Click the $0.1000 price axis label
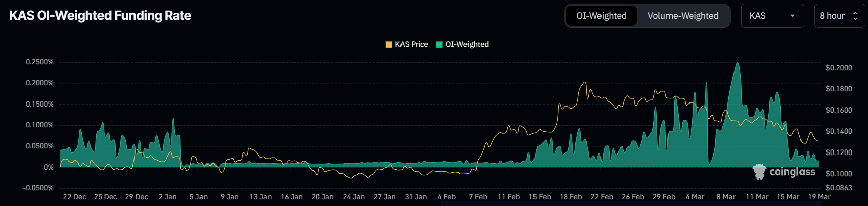The height and width of the screenshot is (206, 868). pyautogui.click(x=839, y=174)
